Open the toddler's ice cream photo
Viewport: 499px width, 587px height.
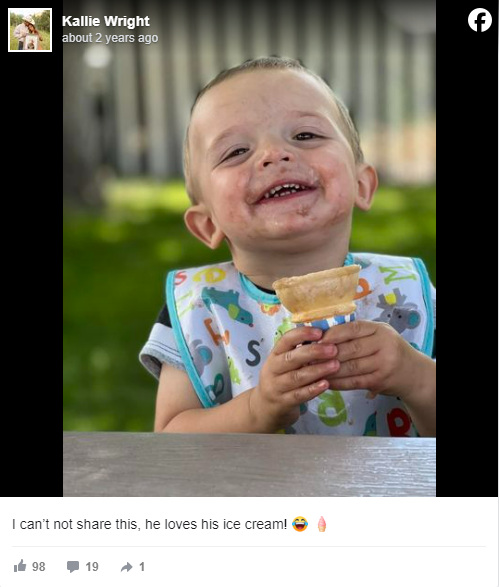coord(249,248)
